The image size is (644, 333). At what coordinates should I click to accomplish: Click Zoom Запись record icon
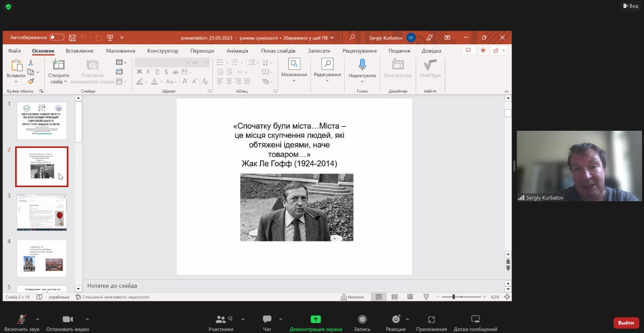point(362,319)
